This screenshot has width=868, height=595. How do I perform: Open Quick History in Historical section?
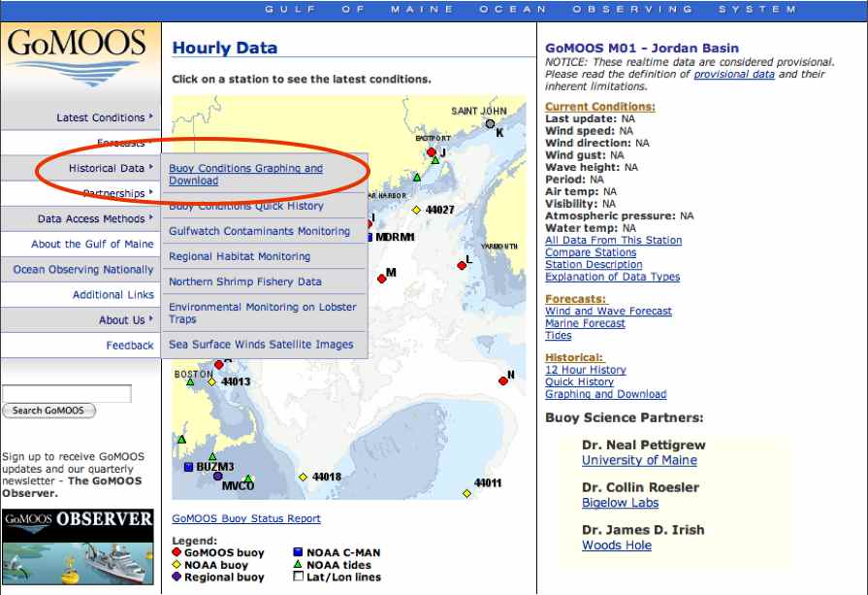point(579,381)
